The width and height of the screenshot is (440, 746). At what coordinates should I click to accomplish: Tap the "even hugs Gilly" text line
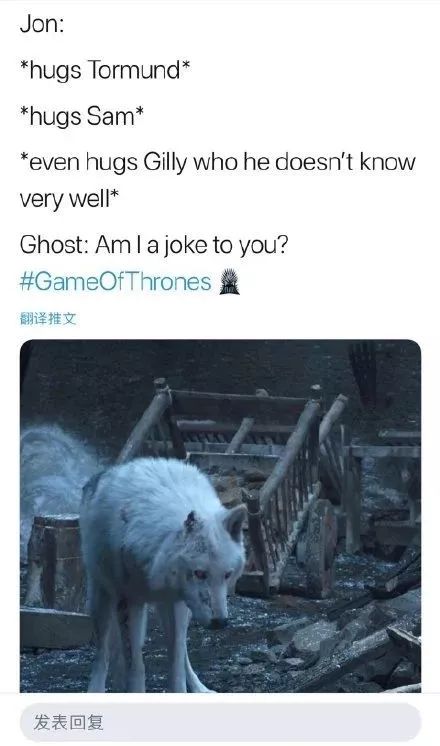coord(218,163)
